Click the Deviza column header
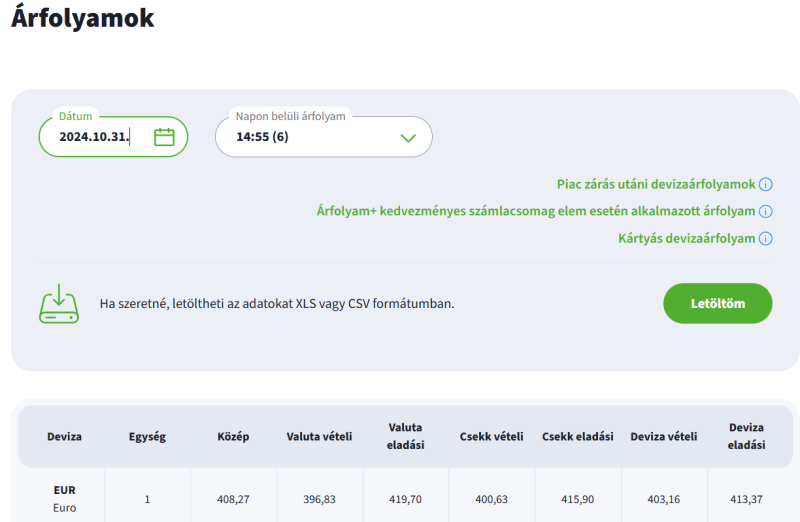 tap(64, 437)
